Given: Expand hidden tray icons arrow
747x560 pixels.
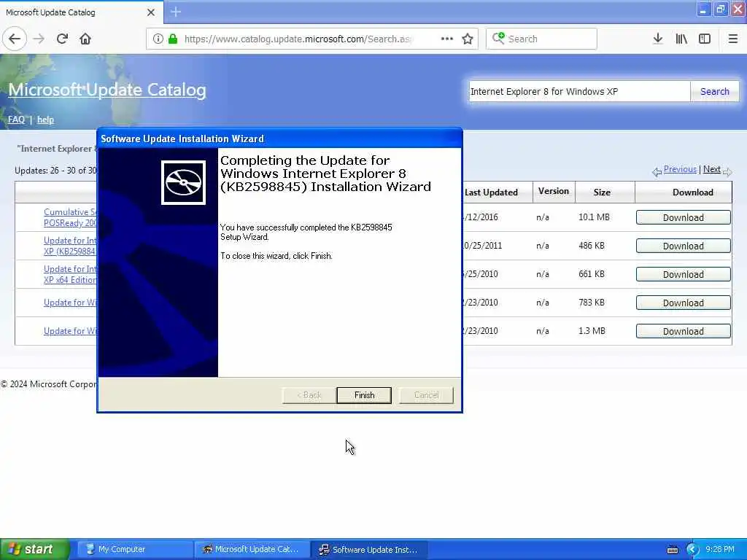Looking at the screenshot, I should coord(692,550).
